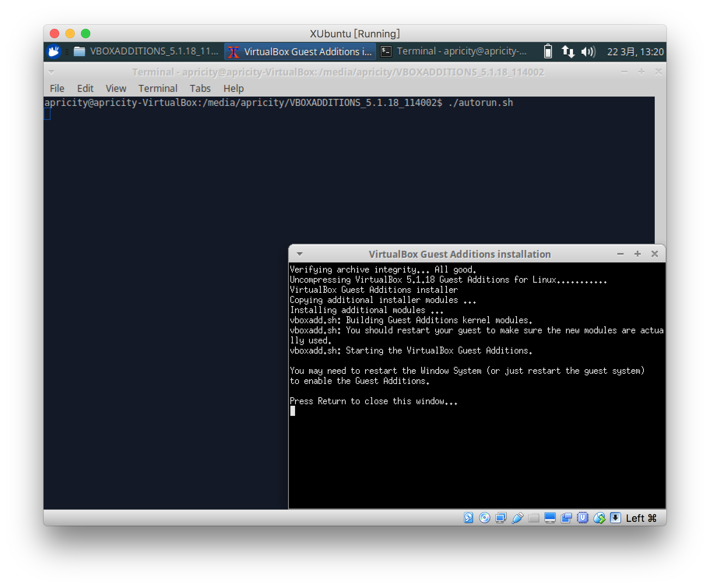Click the hard disk activity indicator
The width and height of the screenshot is (710, 588).
468,518
